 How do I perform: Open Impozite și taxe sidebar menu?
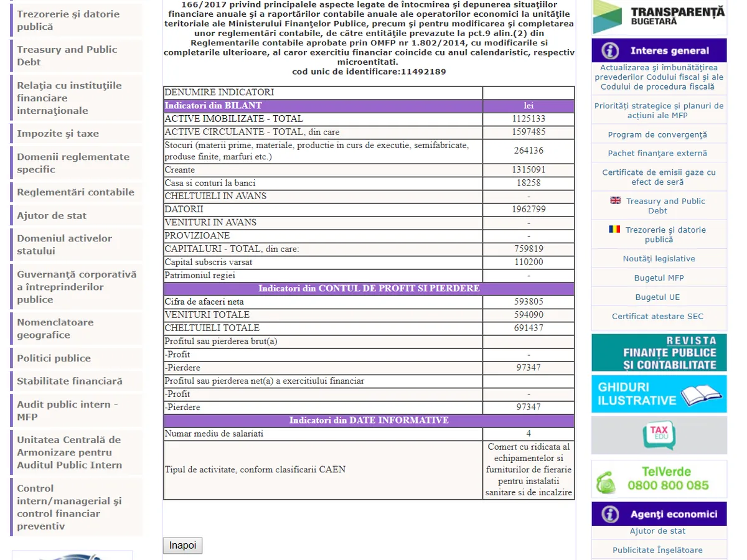58,134
